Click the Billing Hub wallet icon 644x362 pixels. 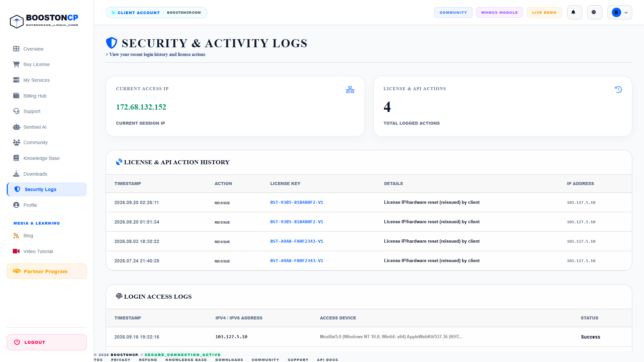click(x=16, y=96)
